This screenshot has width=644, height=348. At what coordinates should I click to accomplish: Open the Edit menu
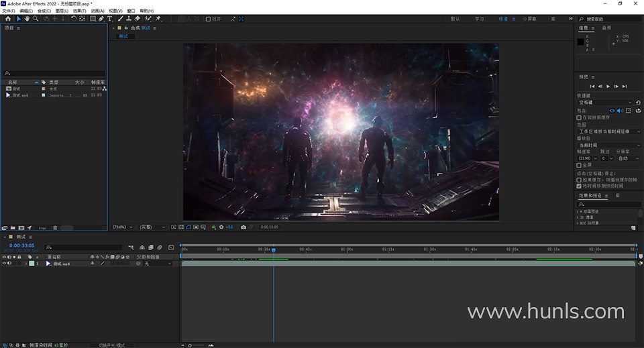(x=26, y=11)
